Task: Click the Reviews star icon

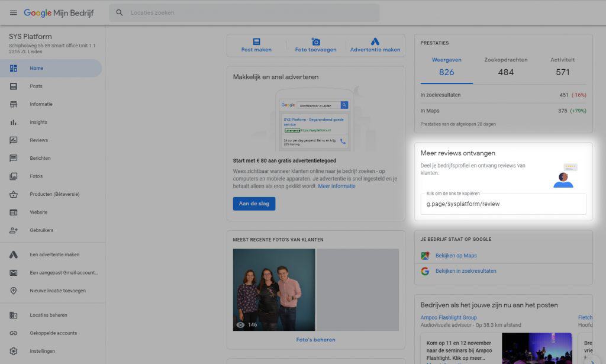Action: [x=14, y=140]
